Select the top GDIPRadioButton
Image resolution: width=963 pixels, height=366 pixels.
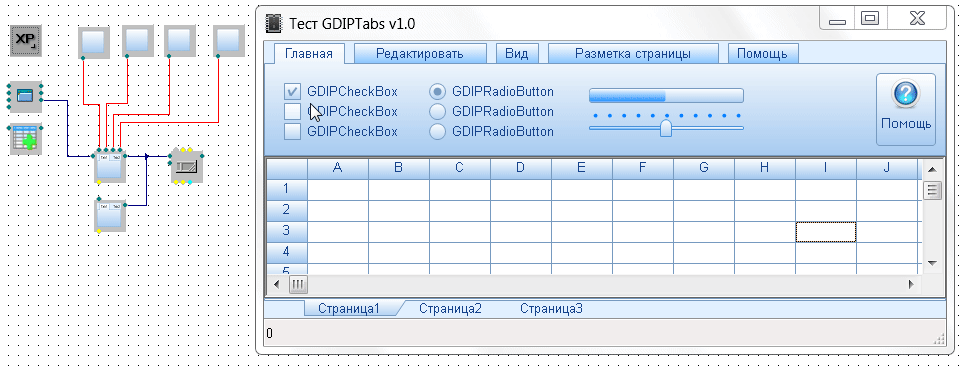click(437, 92)
